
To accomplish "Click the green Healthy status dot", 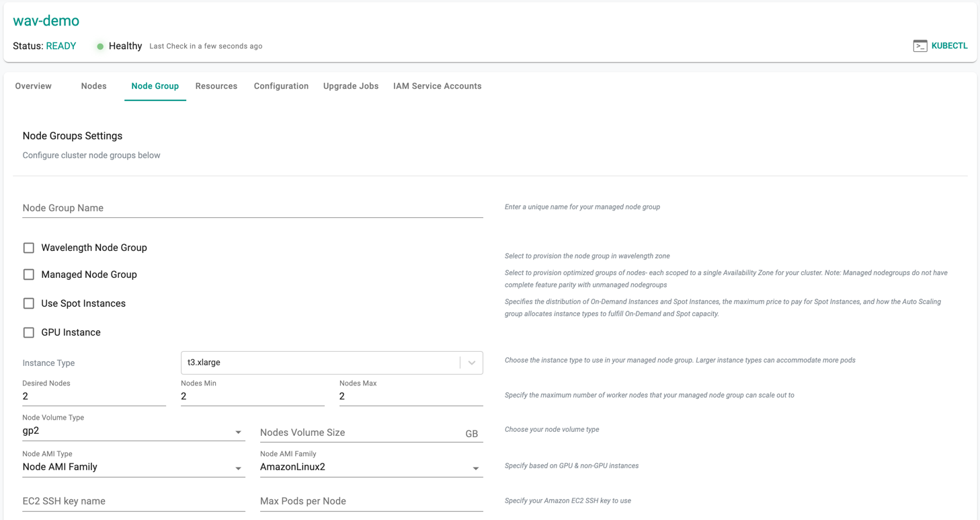I will pos(100,46).
